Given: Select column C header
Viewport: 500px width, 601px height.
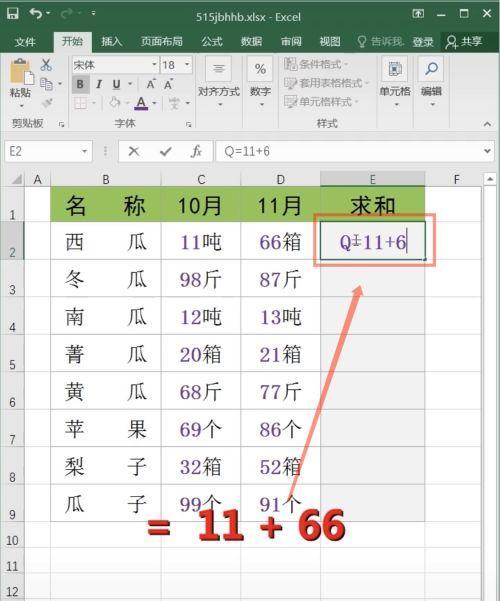Looking at the screenshot, I should (201, 179).
